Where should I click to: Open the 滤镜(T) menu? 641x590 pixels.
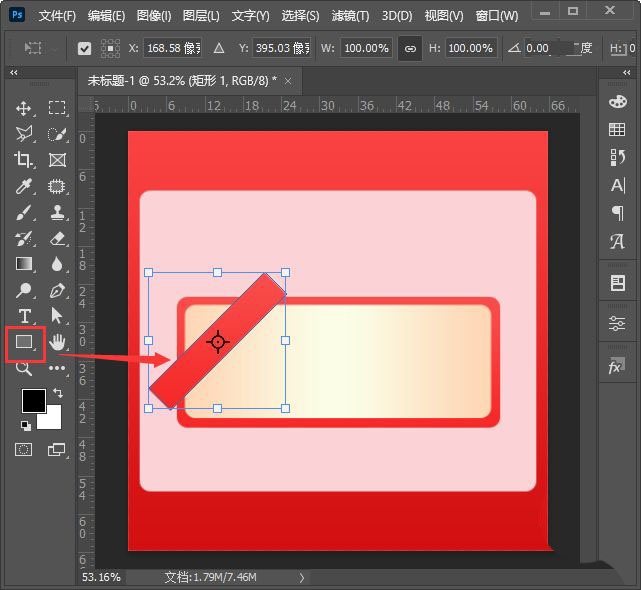pos(350,16)
